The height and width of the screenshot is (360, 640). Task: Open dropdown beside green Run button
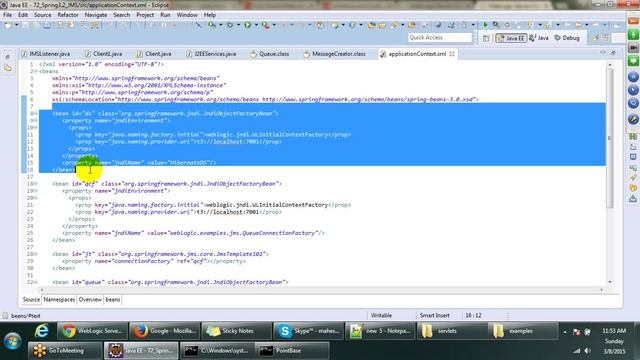point(256,25)
